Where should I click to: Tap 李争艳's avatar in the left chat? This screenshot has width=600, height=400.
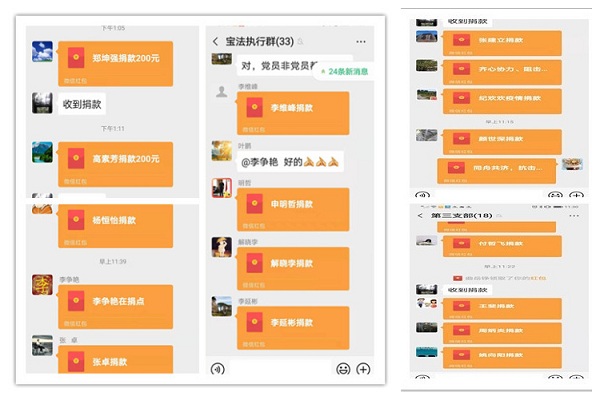coord(42,287)
